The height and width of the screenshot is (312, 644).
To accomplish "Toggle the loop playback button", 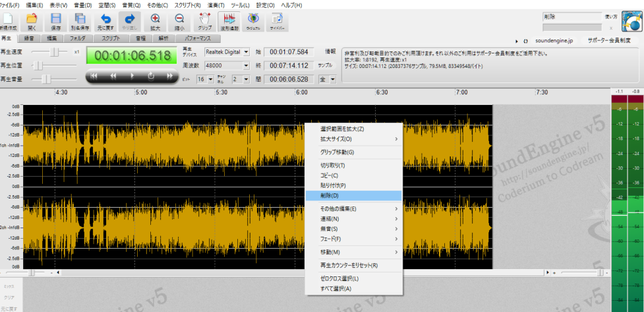I will tap(151, 76).
